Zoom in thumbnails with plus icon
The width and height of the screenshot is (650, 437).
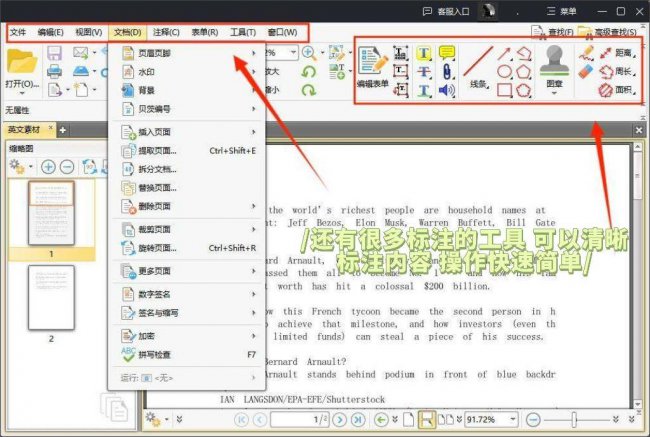tap(48, 167)
